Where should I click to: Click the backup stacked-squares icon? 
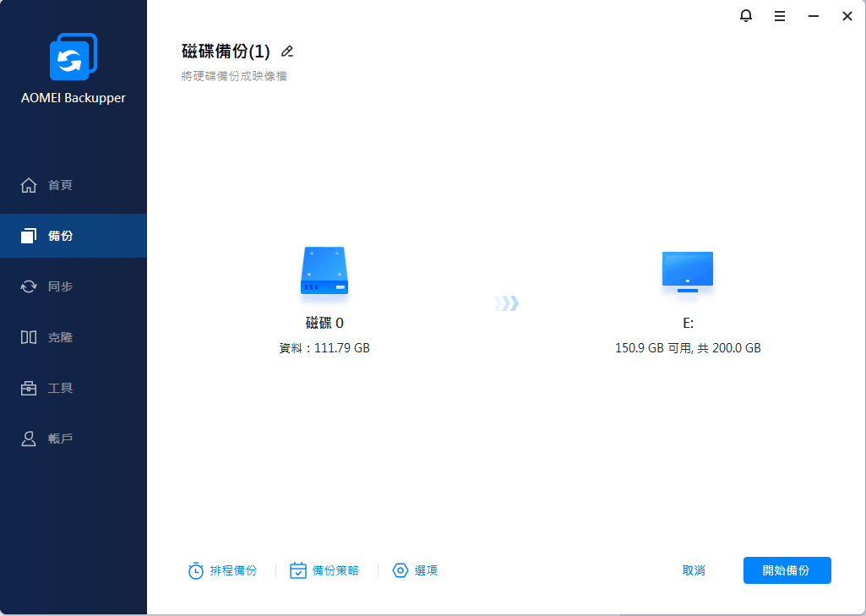[29, 236]
